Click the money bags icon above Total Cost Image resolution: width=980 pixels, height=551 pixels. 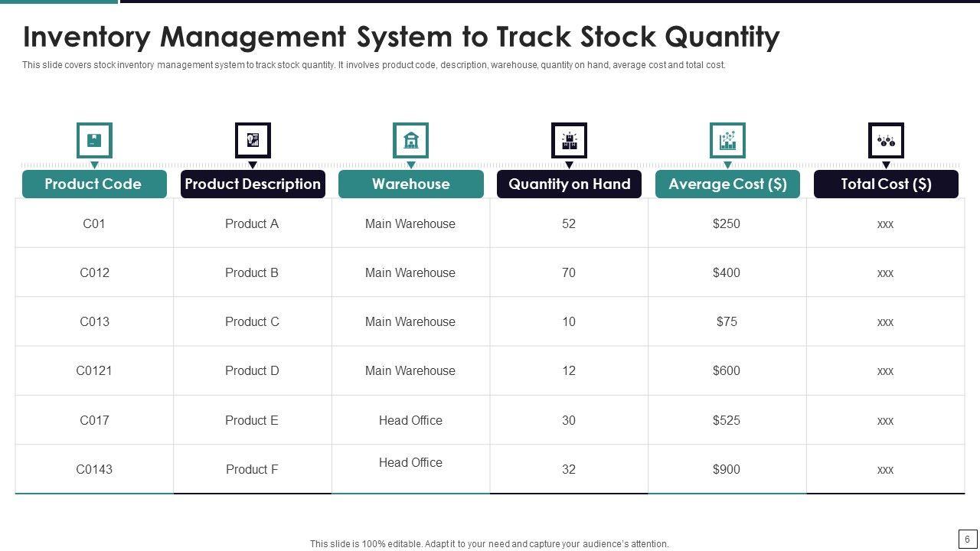tap(886, 141)
